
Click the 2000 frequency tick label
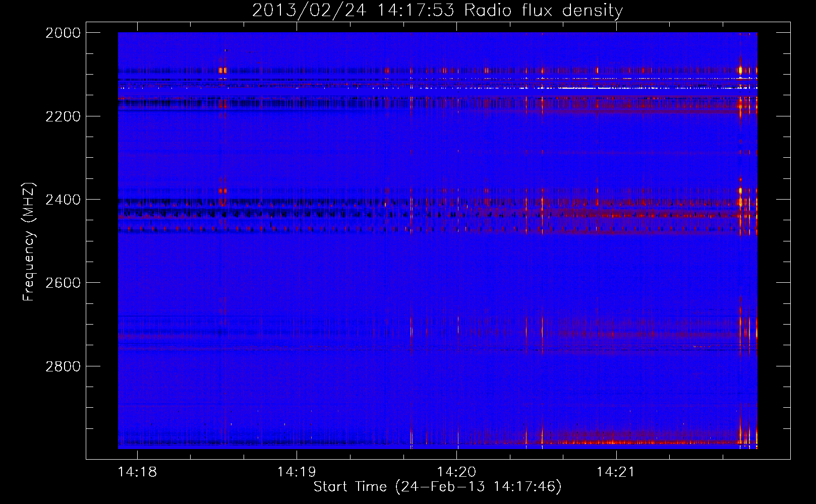click(x=63, y=33)
